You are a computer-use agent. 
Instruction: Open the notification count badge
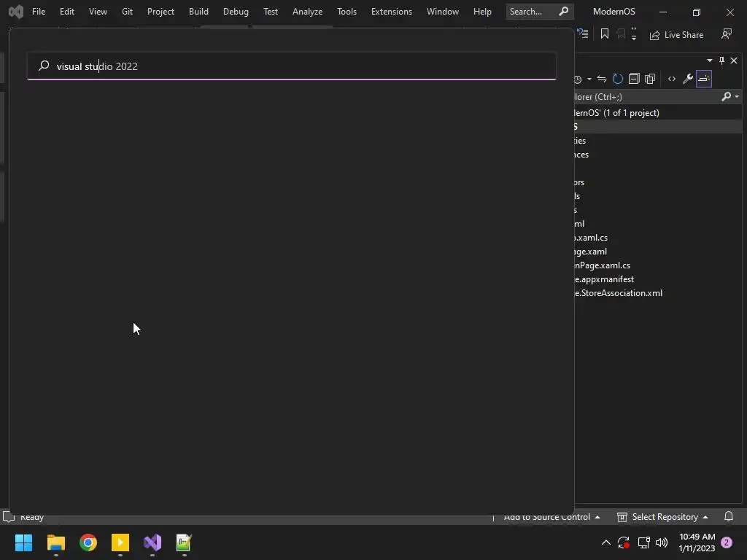[x=727, y=542]
